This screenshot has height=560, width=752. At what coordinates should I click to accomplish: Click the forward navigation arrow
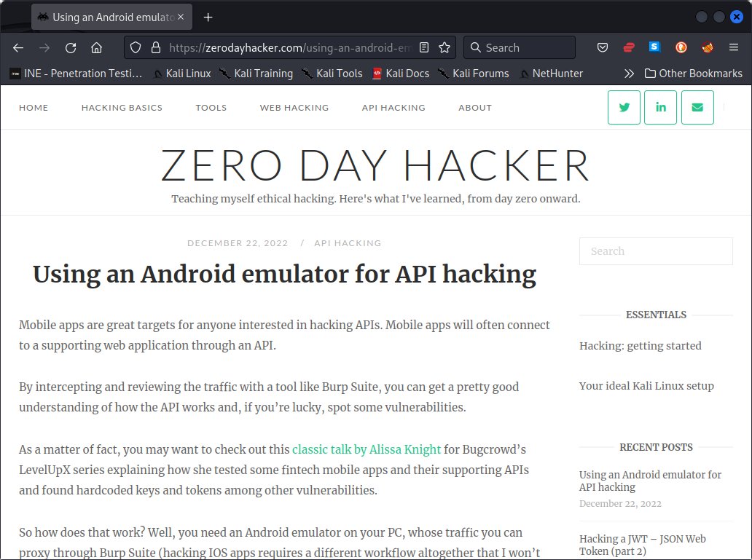[44, 47]
